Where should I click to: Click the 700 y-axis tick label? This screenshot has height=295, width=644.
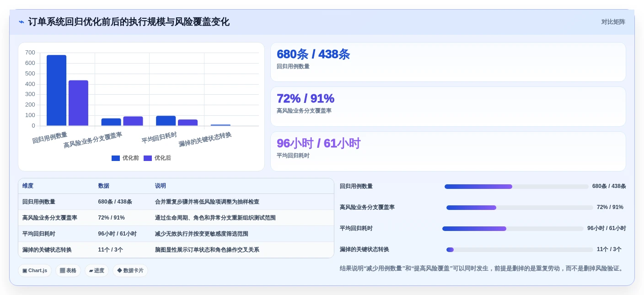30,53
